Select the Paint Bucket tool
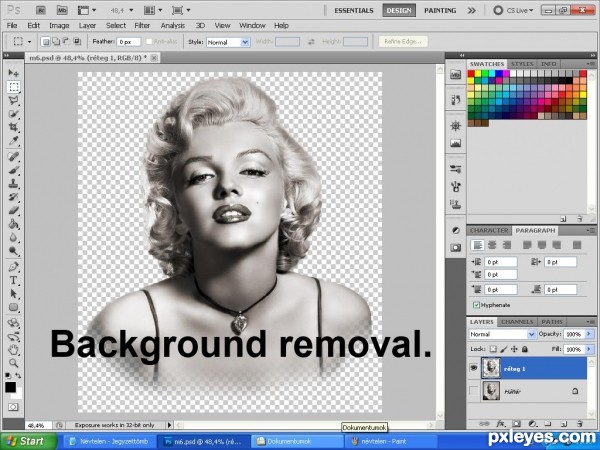Screen dimensions: 600x450 tap(13, 224)
